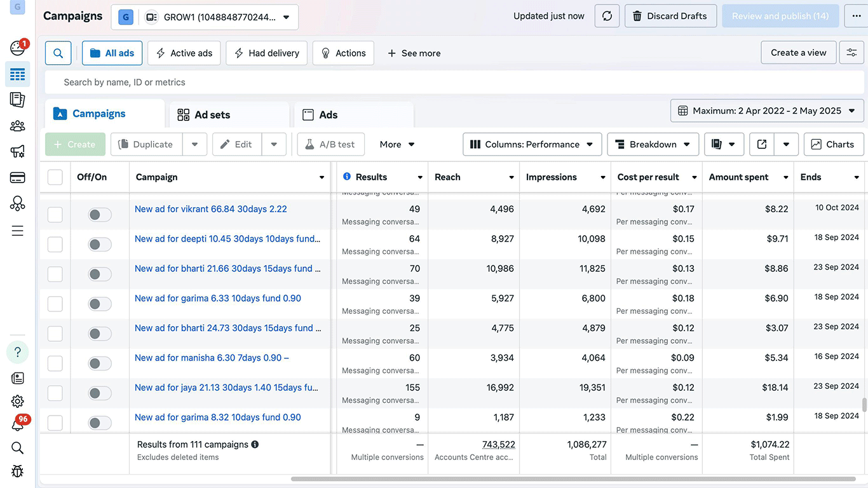
Task: Toggle on the bharti 21.66 campaign
Action: (100, 274)
